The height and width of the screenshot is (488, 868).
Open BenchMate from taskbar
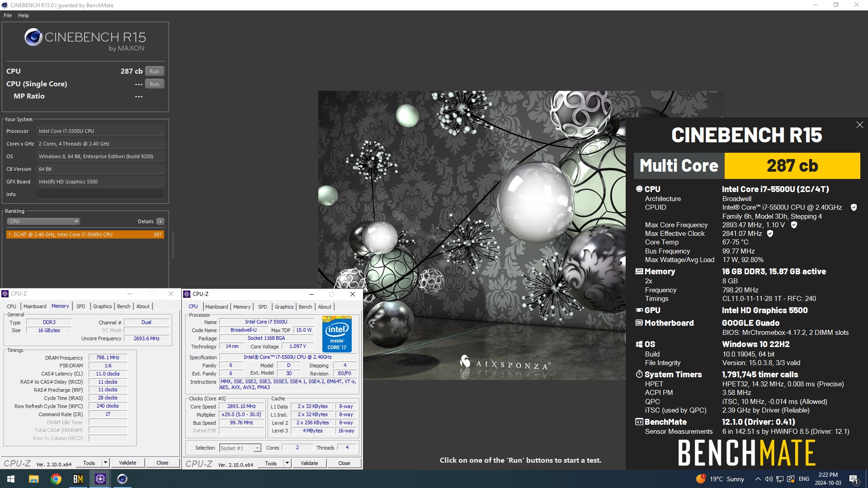[x=78, y=479]
